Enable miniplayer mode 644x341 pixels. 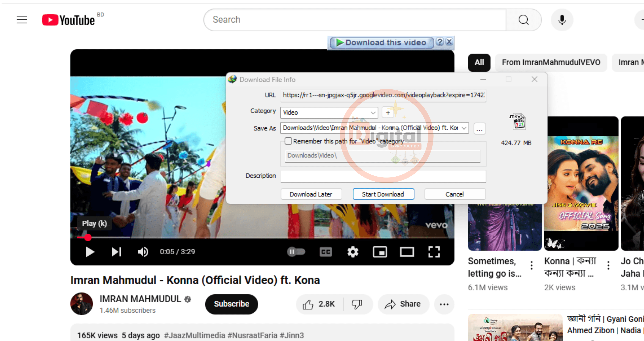(x=380, y=252)
